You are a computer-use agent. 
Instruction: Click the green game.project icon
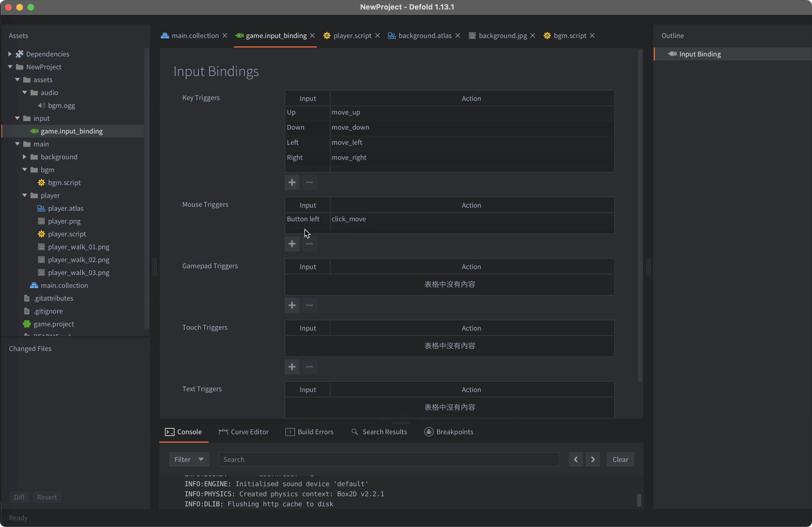[x=27, y=324]
